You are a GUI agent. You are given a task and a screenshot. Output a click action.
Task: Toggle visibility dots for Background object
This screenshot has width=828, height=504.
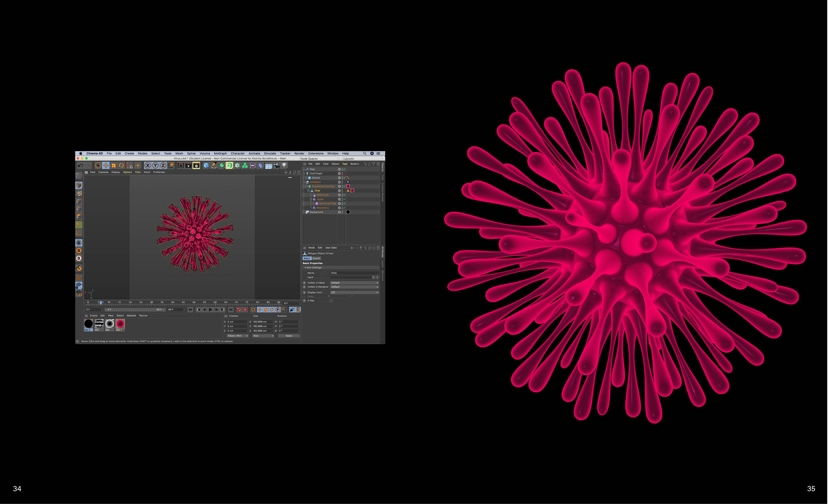tap(343, 212)
